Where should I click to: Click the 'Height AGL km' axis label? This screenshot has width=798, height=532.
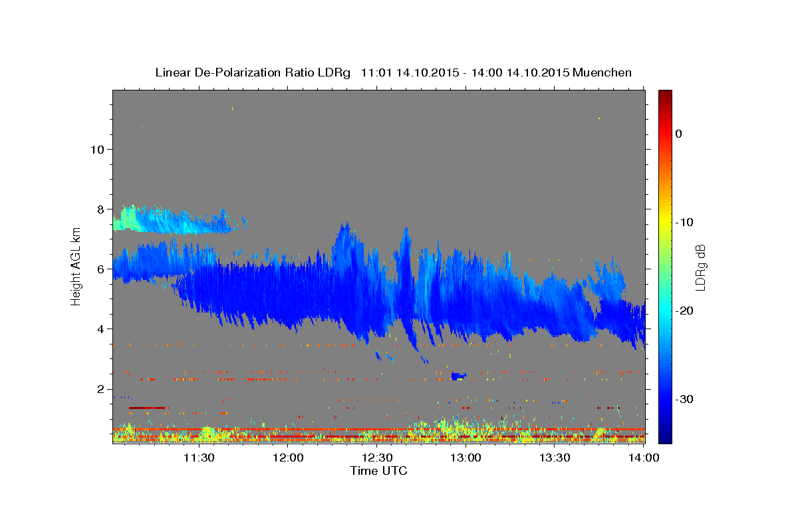pos(76,266)
